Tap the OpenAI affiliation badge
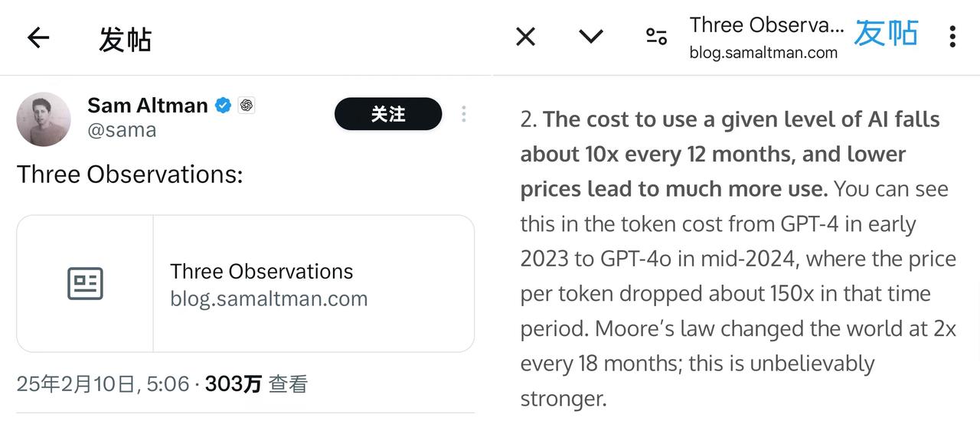 coord(246,106)
